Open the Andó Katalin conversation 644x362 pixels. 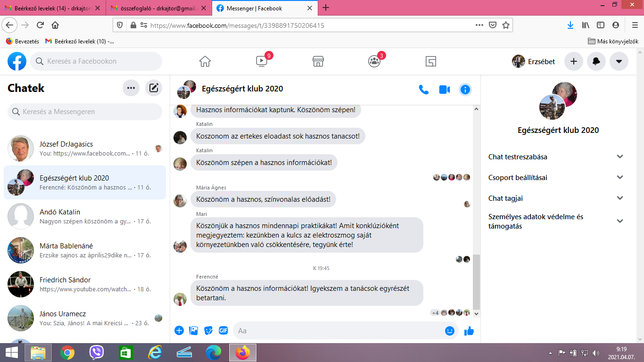pos(85,216)
